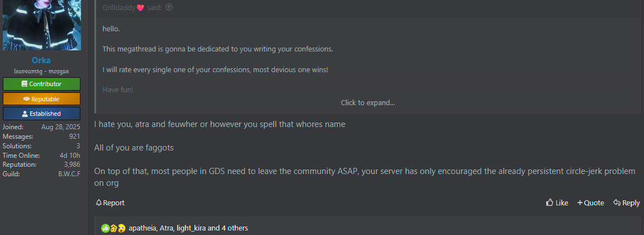This screenshot has width=644, height=235.
Task: Click the Reply arrow button
Action: 626,203
